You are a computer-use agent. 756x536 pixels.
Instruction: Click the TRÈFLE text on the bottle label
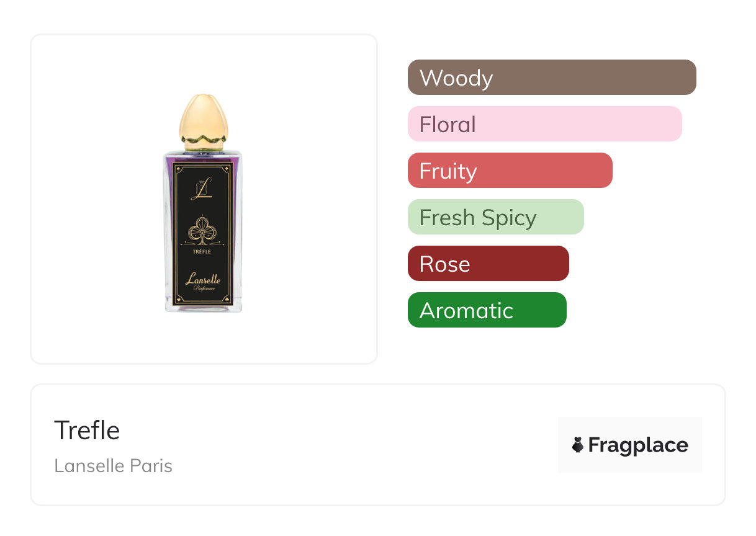point(203,251)
